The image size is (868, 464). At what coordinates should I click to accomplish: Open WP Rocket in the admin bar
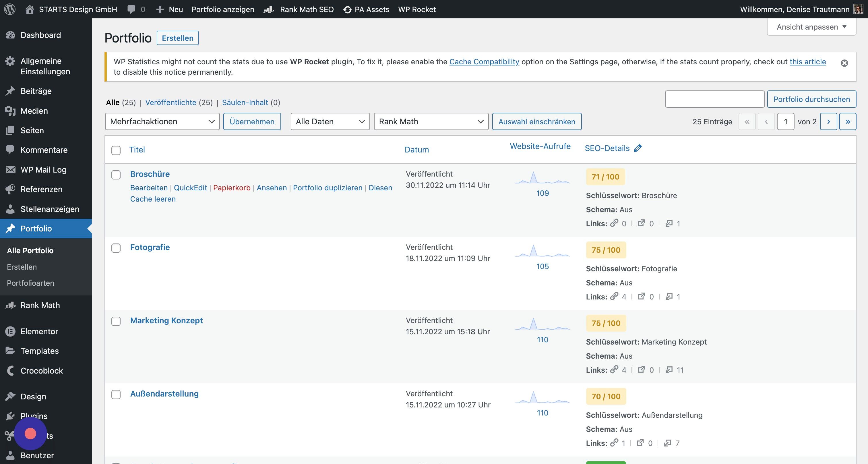417,9
